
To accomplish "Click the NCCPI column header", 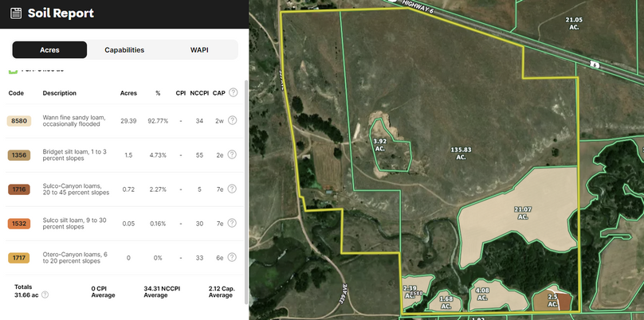I will tap(199, 93).
